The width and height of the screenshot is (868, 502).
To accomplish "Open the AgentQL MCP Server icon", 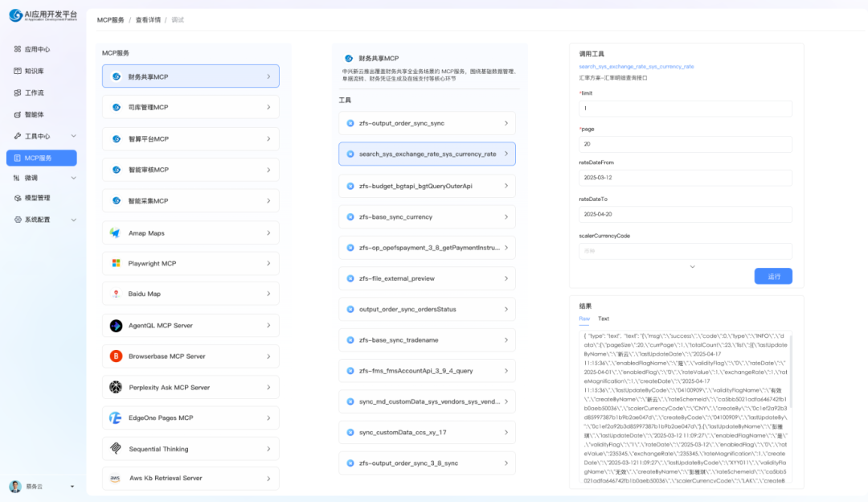I will tap(116, 325).
